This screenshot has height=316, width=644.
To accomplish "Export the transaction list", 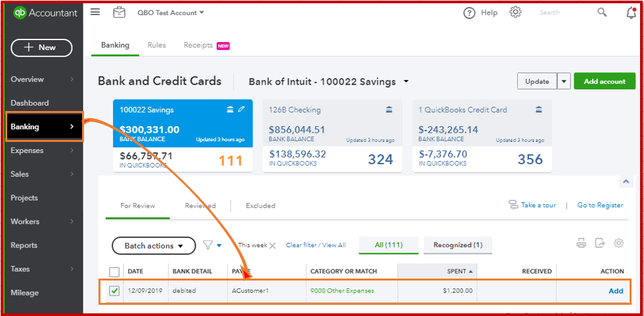I will 600,243.
